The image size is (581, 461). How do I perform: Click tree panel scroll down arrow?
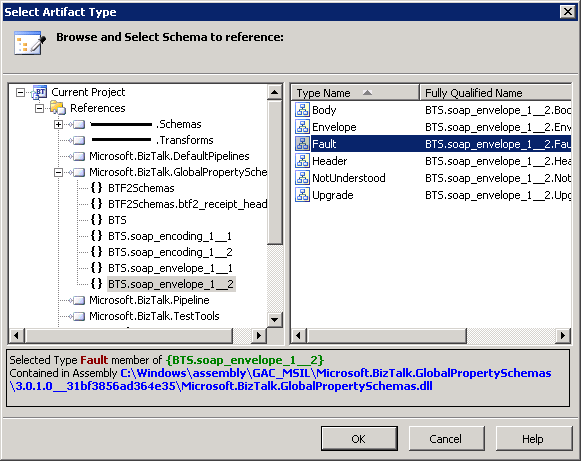tap(275, 319)
